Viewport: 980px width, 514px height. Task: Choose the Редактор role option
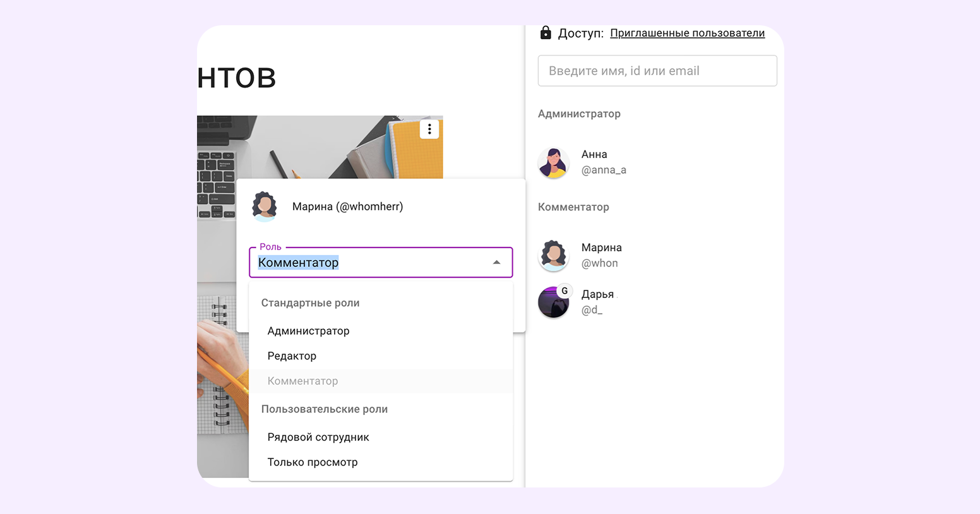292,356
